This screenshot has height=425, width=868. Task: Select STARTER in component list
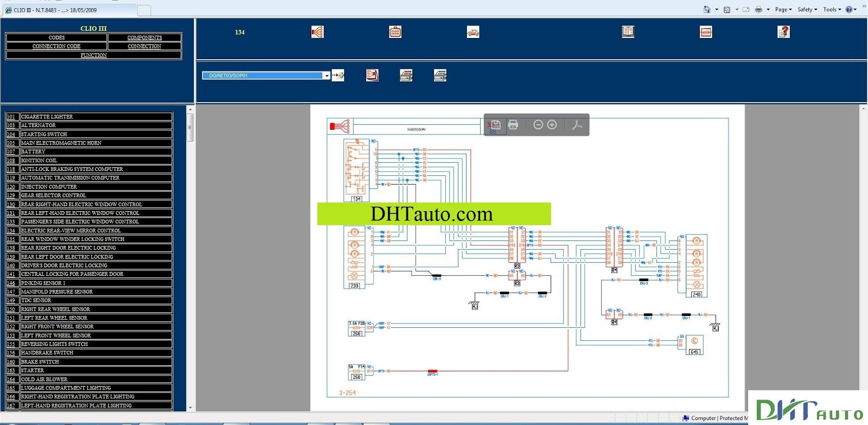pos(96,370)
